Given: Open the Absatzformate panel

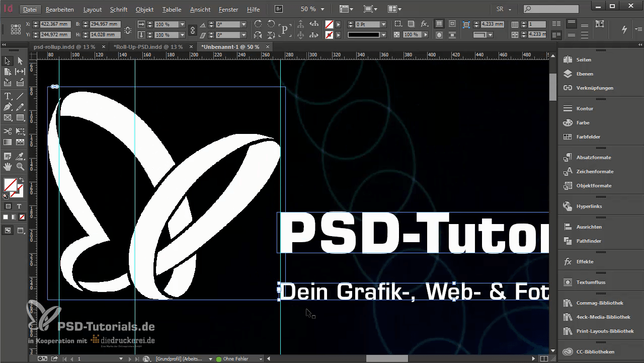Looking at the screenshot, I should pos(593,157).
